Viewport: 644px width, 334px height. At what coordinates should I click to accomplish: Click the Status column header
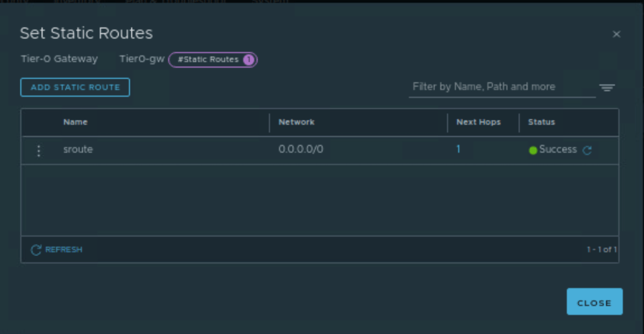(541, 122)
